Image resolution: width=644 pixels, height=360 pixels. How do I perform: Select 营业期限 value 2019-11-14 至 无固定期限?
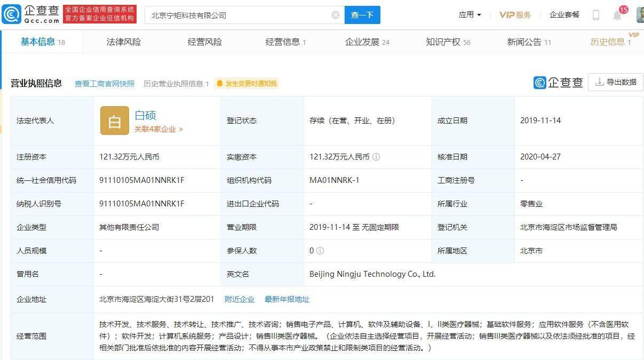point(354,227)
